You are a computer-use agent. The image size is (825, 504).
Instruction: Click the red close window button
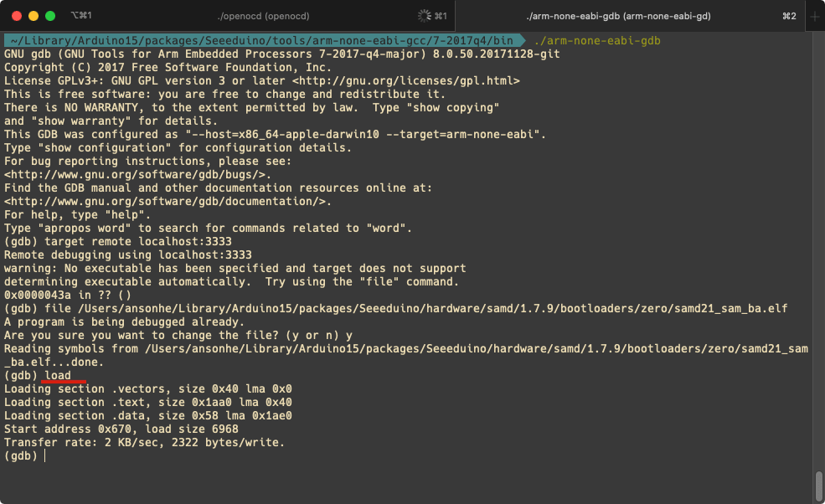click(x=17, y=16)
